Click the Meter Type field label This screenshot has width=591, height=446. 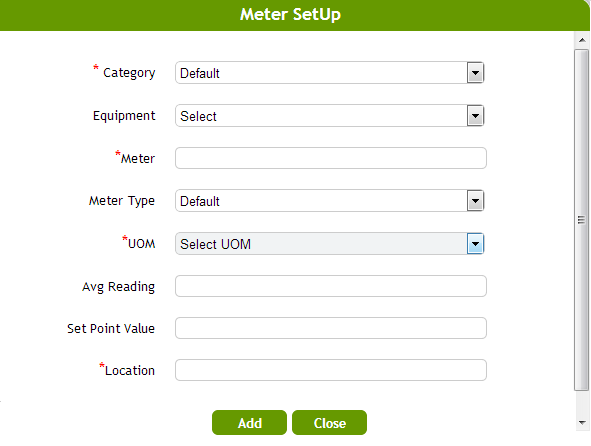point(122,201)
